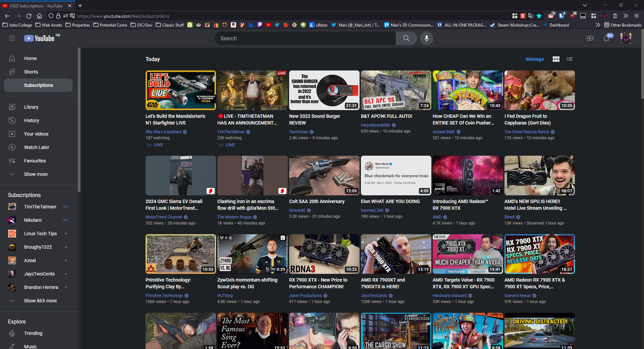Close the Subscriptions - YouTube tab
This screenshot has width=644, height=349.
[x=70, y=6]
